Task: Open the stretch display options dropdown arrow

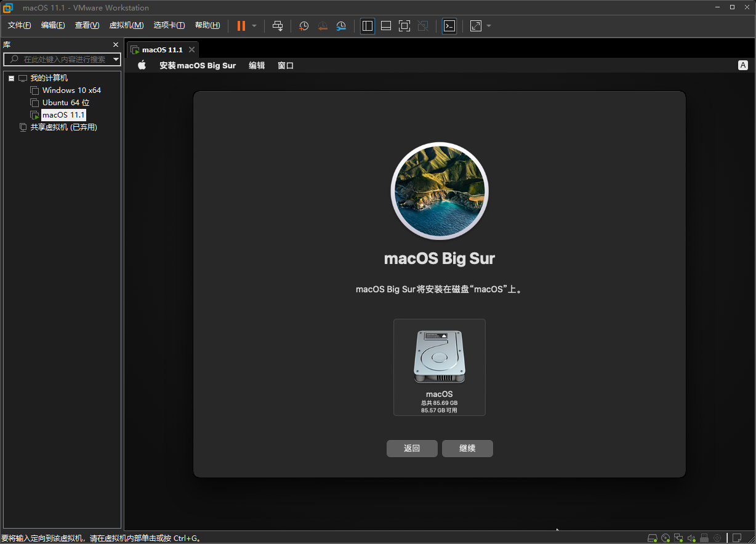Action: pos(489,26)
